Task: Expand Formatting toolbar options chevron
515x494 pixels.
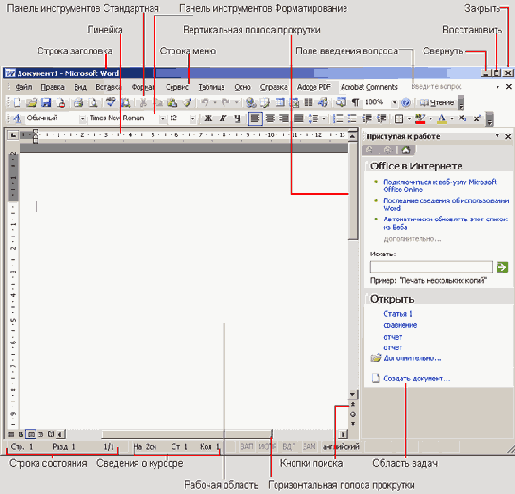Action: 489,119
